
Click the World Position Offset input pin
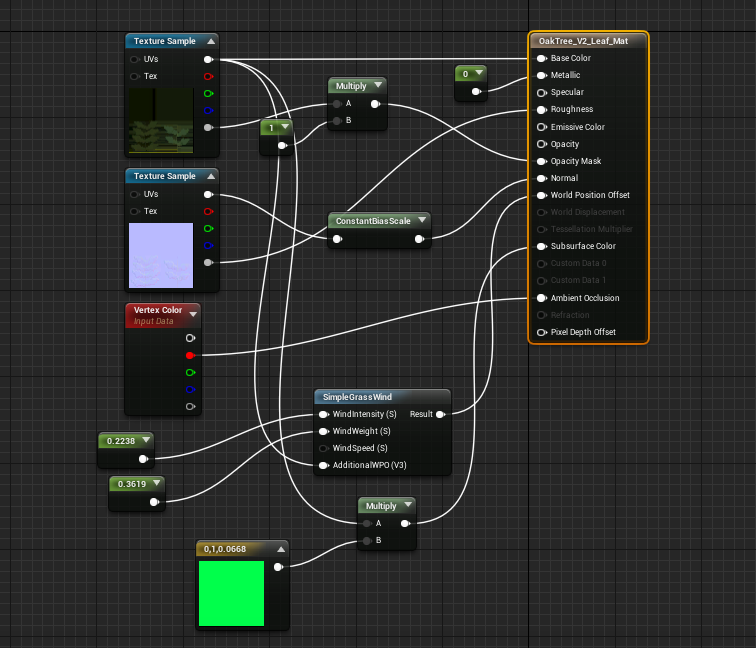click(541, 195)
